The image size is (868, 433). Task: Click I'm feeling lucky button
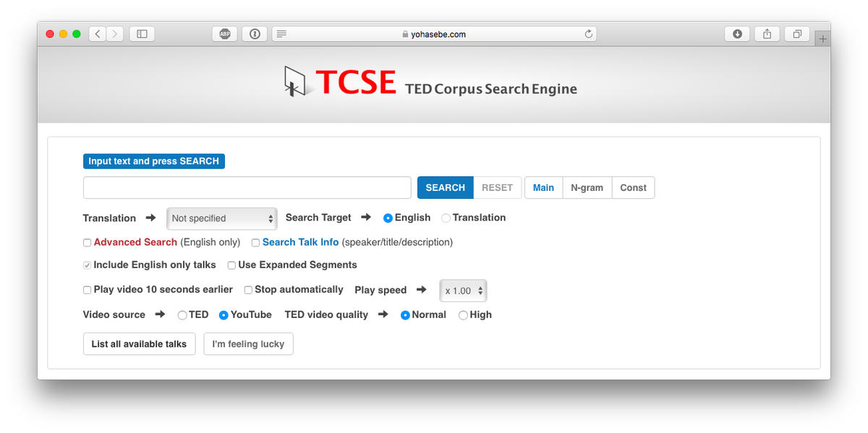coord(248,344)
